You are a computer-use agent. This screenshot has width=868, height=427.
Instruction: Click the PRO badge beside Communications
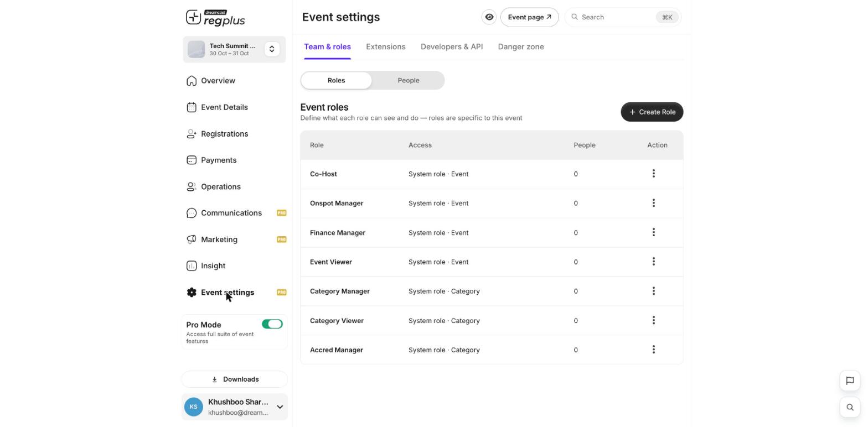point(282,213)
